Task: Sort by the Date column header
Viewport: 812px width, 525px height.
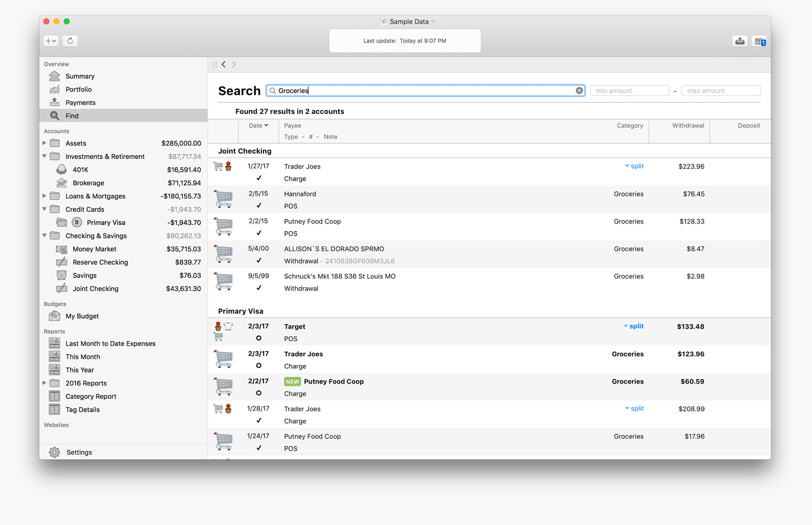Action: (258, 126)
